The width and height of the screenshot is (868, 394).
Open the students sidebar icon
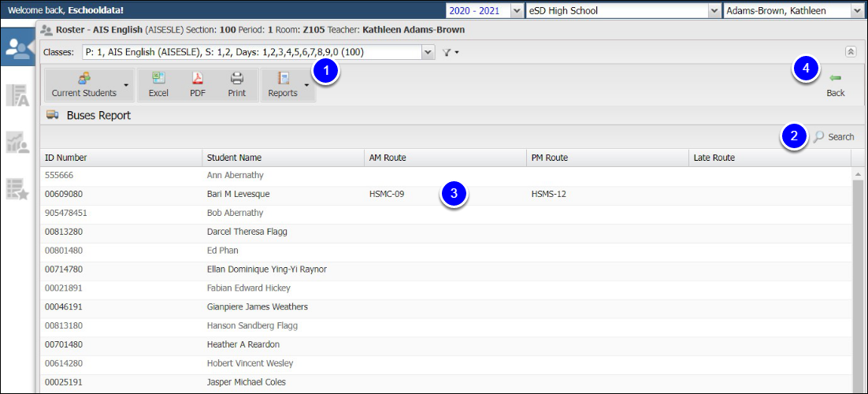(x=17, y=49)
